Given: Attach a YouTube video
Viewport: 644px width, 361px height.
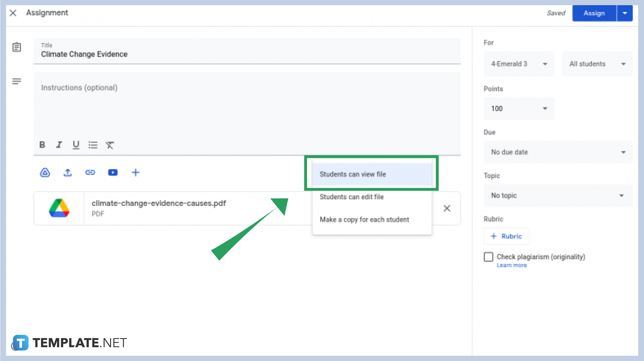Looking at the screenshot, I should click(113, 172).
